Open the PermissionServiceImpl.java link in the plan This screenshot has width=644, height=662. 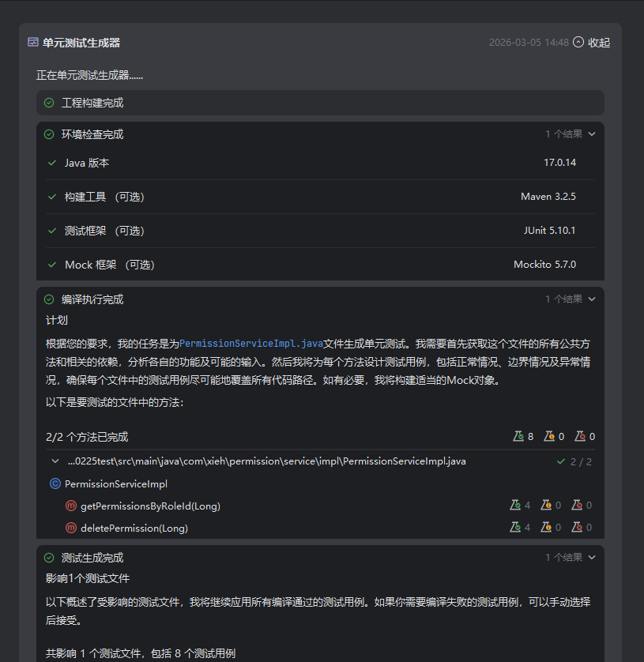coord(250,344)
